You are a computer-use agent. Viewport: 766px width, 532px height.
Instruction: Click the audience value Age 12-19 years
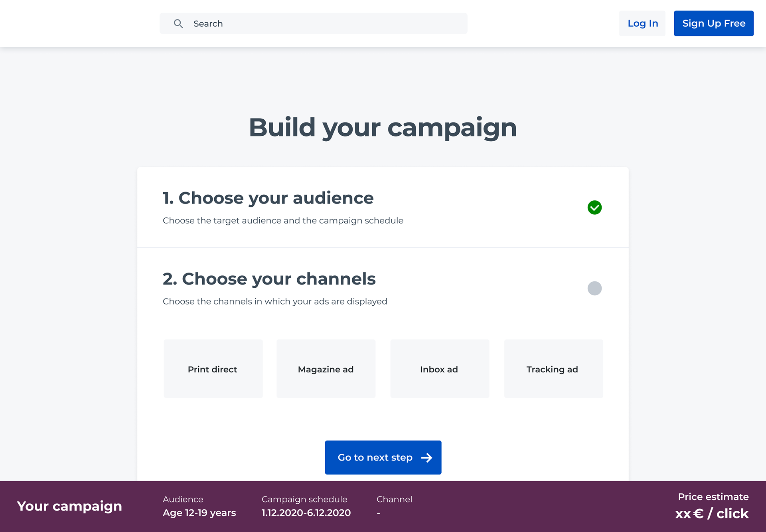tap(199, 513)
